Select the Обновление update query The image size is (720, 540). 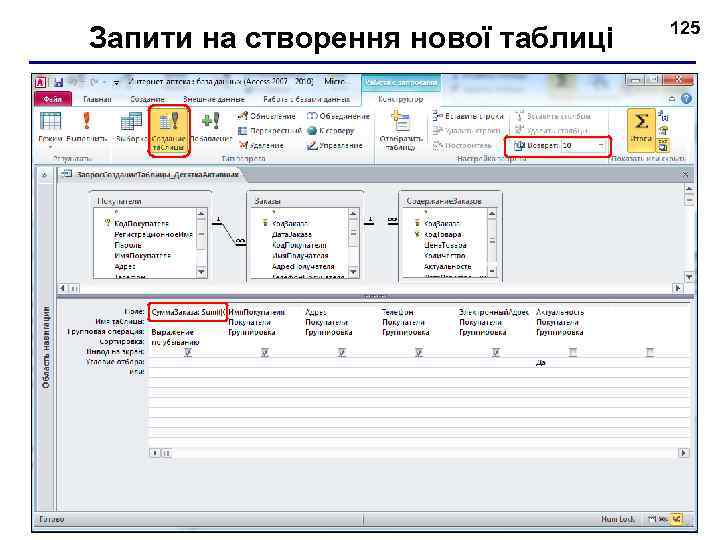pyautogui.click(x=267, y=116)
